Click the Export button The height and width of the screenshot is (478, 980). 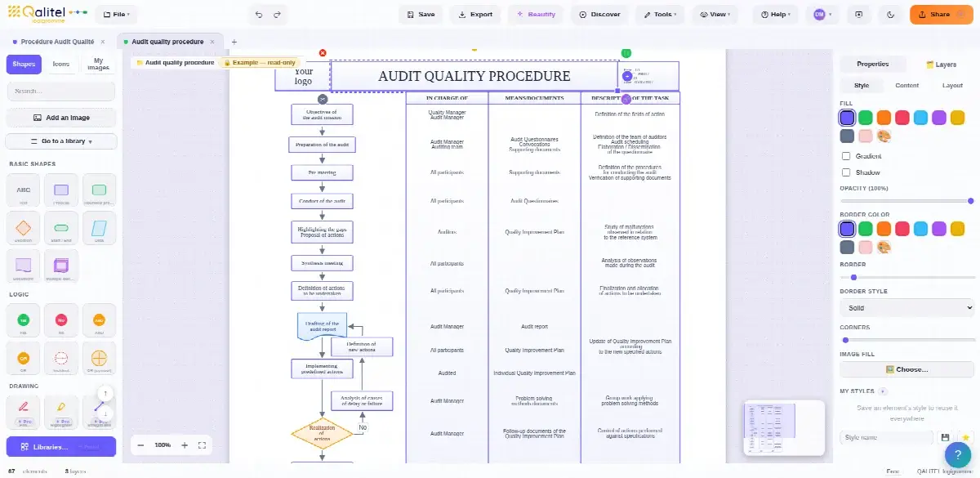click(x=476, y=14)
